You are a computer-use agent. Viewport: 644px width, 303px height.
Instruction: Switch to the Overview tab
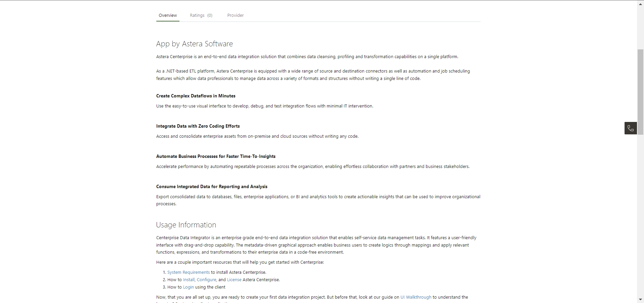pos(168,15)
